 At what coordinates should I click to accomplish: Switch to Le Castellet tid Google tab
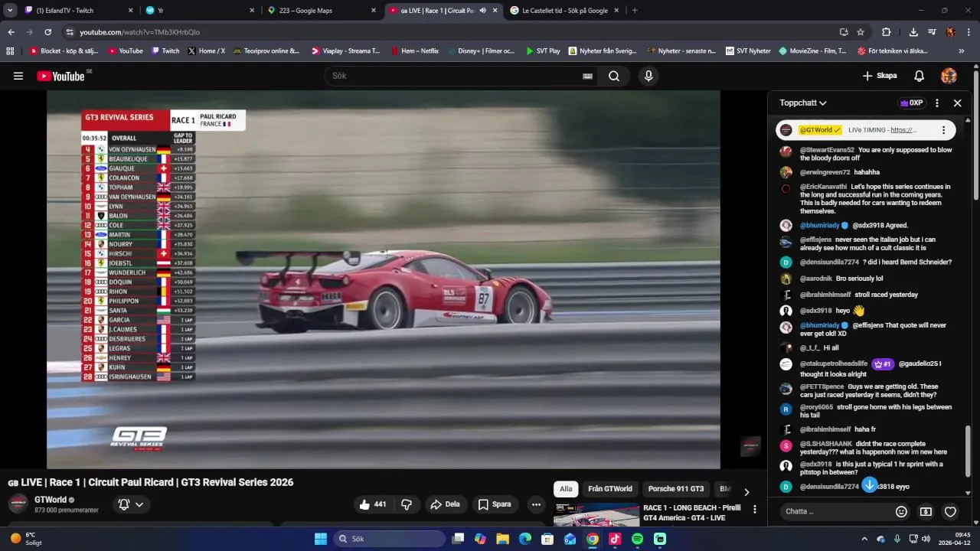564,11
